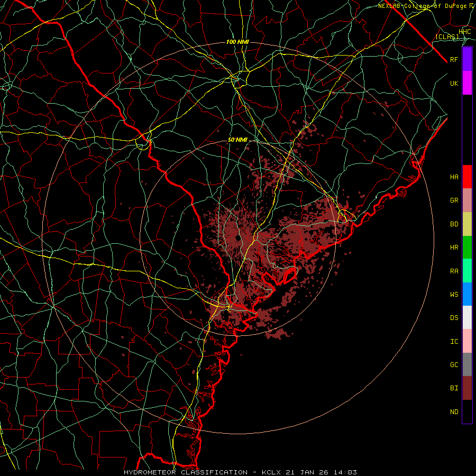
Task: Select the HR legend label
Action: (454, 248)
